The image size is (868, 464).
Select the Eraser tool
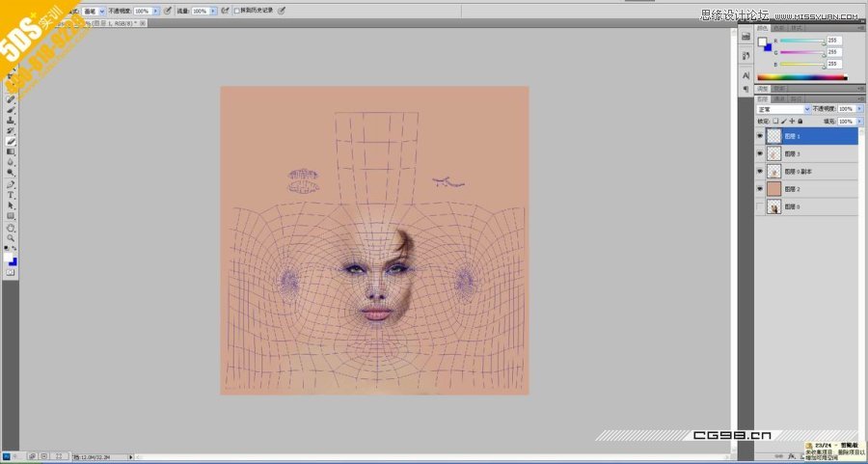click(11, 141)
